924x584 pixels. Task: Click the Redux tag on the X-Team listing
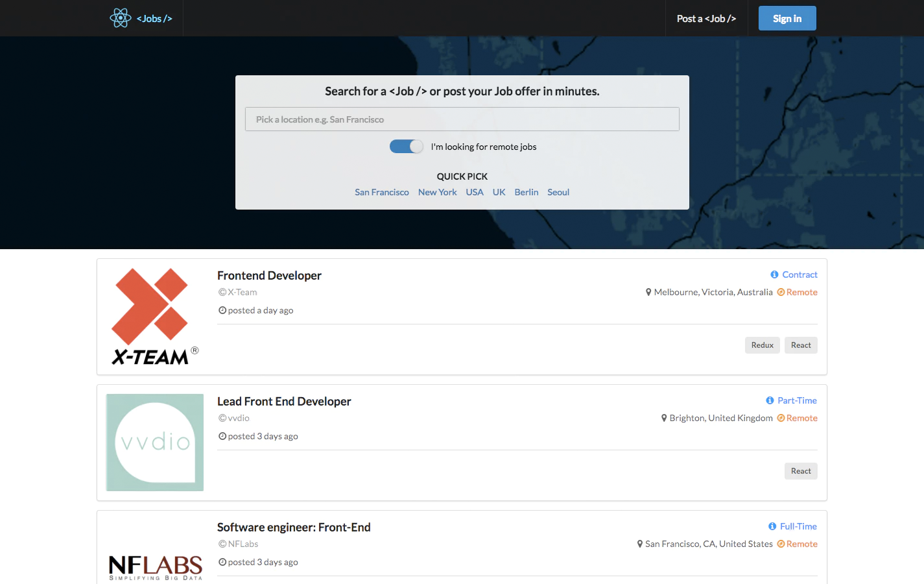pyautogui.click(x=762, y=345)
